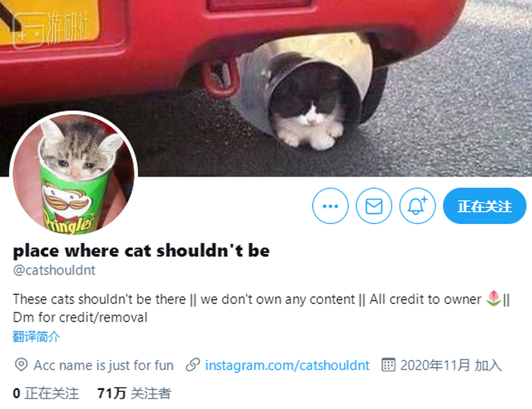Turn on notifications with bell icon
The image size is (532, 409).
[x=417, y=206]
